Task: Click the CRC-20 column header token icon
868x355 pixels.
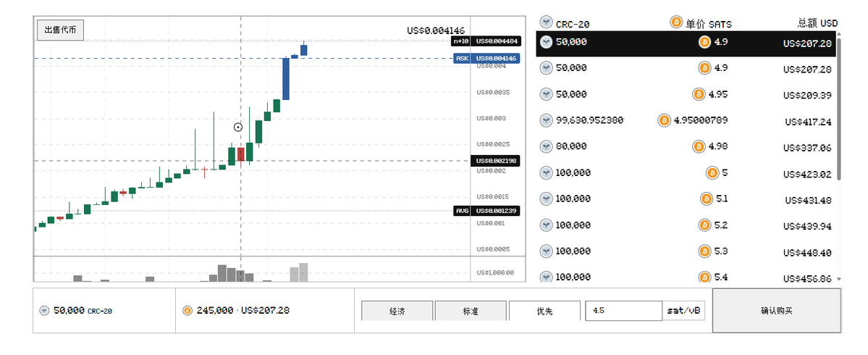Action: [x=547, y=22]
